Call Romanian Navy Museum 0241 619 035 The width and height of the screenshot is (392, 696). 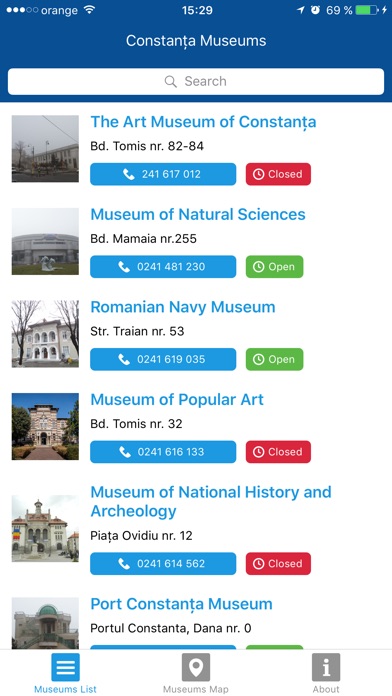point(163,359)
